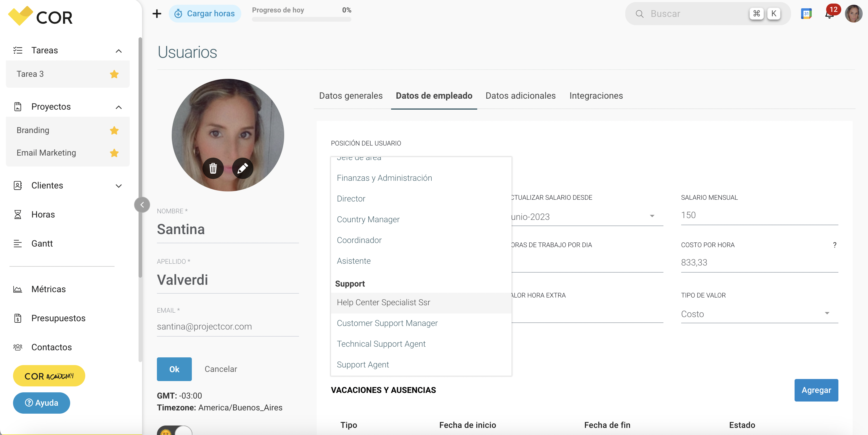Switch to Datos generales tab
868x435 pixels.
click(x=351, y=96)
